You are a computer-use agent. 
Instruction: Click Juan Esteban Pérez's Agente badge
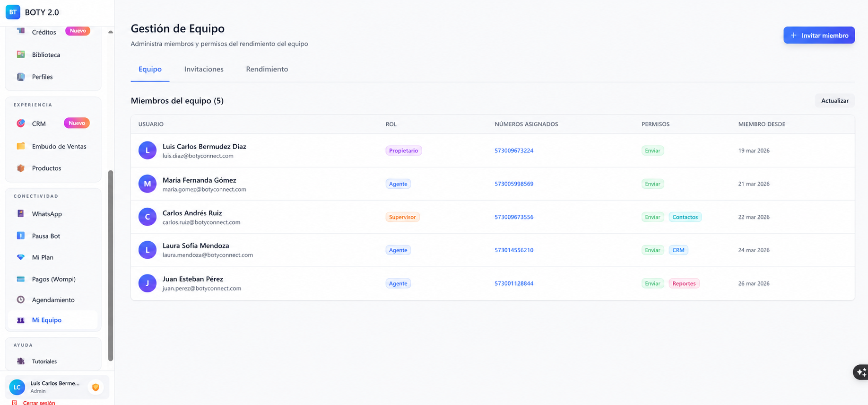tap(398, 283)
